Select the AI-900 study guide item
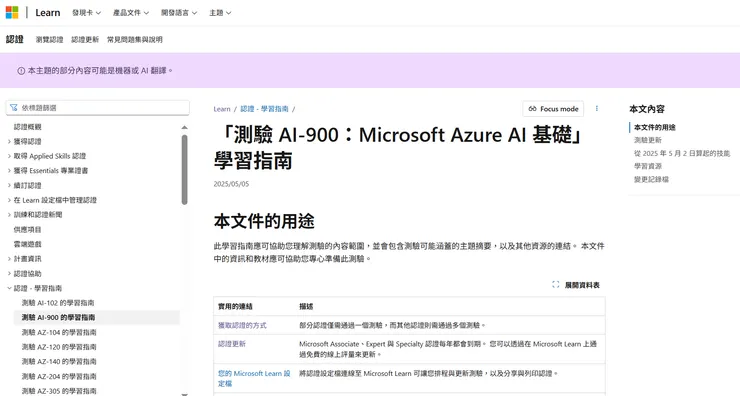 (x=58, y=317)
